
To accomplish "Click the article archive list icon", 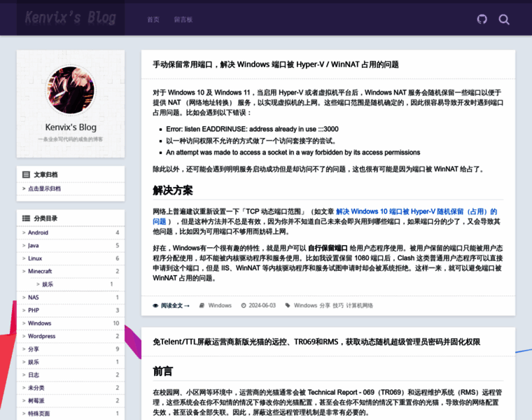I will tap(26, 174).
